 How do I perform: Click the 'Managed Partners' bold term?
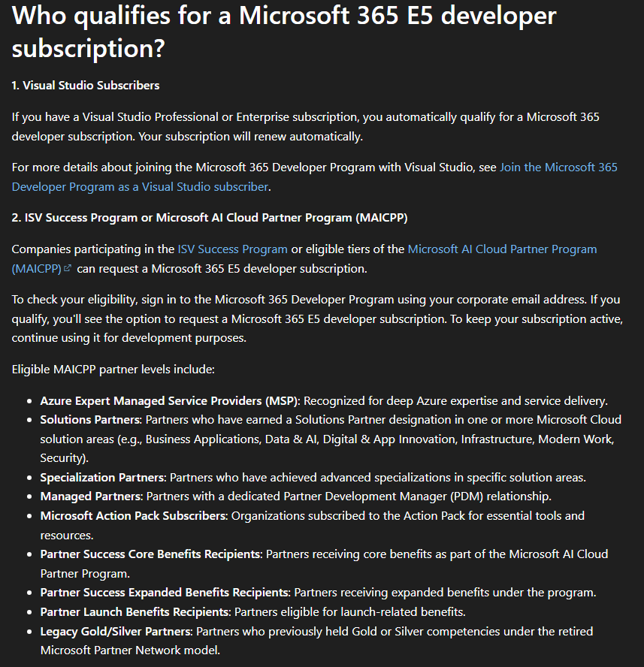pyautogui.click(x=91, y=496)
